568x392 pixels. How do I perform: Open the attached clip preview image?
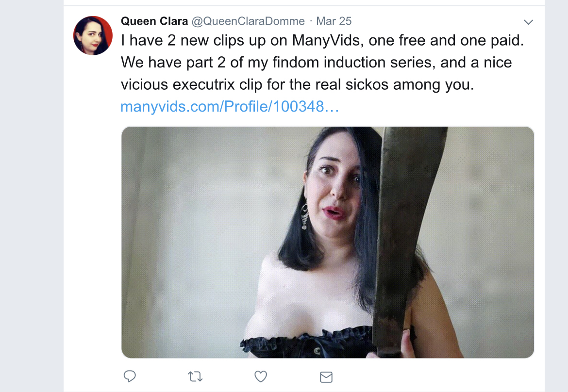(328, 242)
